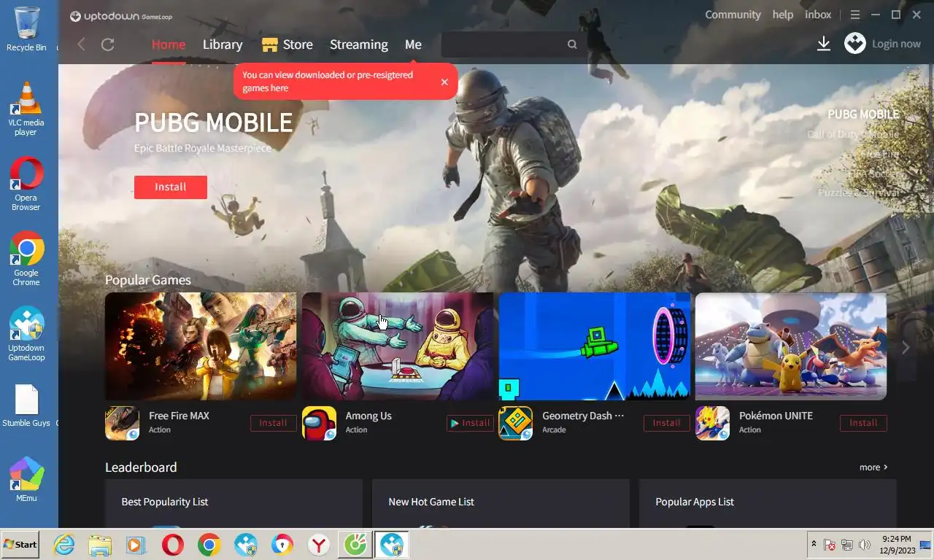Viewport: 934px width, 560px height.
Task: Open the downloads arrow icon
Action: coord(824,44)
